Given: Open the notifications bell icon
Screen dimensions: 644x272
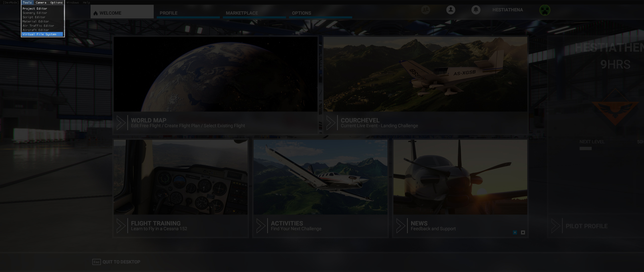Looking at the screenshot, I should coord(476,10).
